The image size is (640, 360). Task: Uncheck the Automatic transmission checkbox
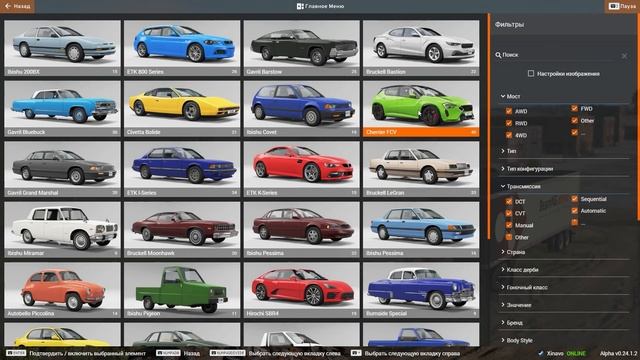click(x=574, y=211)
